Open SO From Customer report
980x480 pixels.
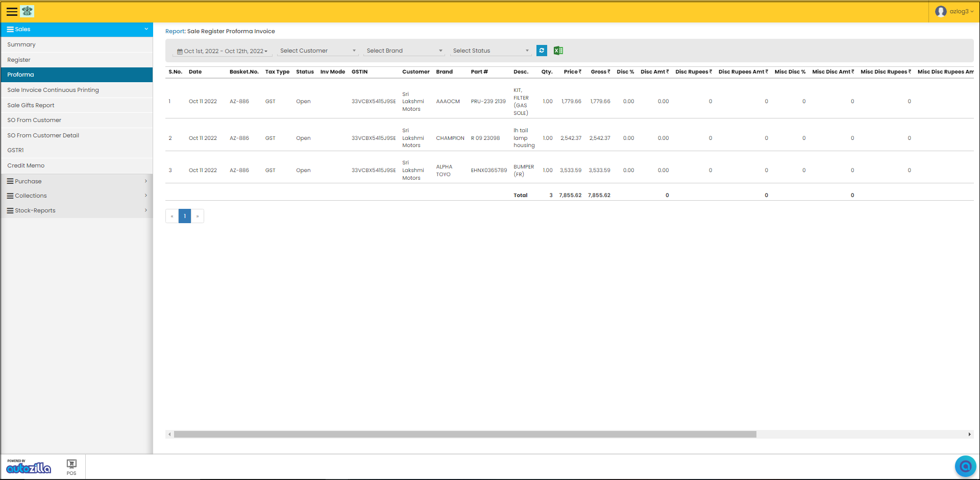[77, 120]
